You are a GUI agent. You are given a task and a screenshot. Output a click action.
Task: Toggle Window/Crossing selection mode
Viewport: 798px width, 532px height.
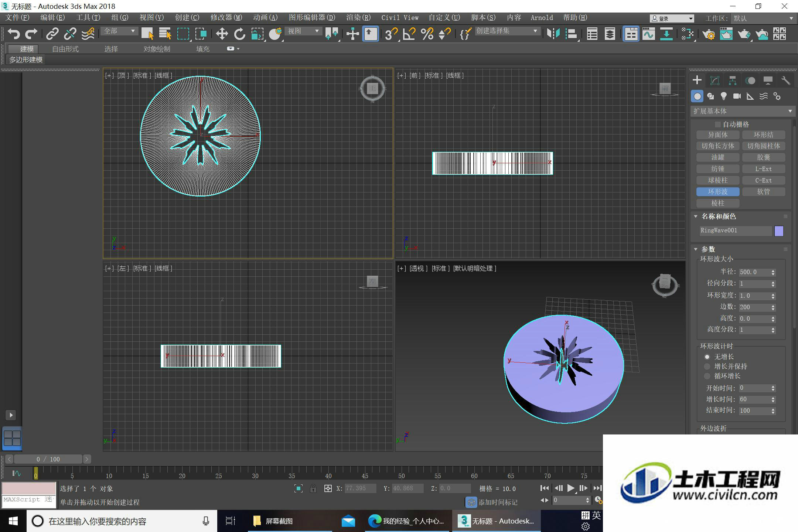[201, 34]
